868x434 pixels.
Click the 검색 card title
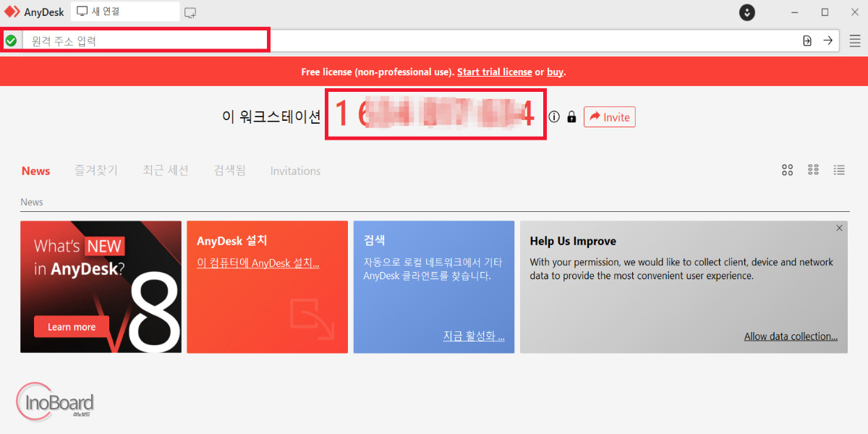(x=375, y=241)
